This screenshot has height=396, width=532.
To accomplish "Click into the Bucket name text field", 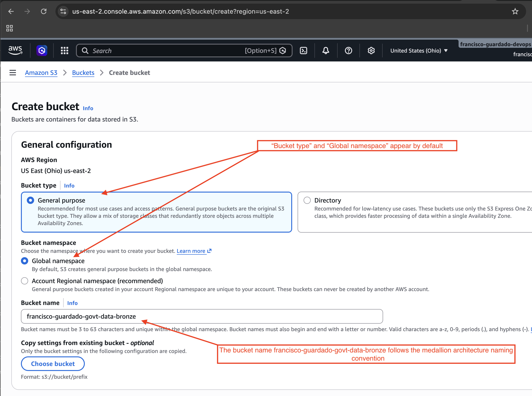I will (202, 316).
